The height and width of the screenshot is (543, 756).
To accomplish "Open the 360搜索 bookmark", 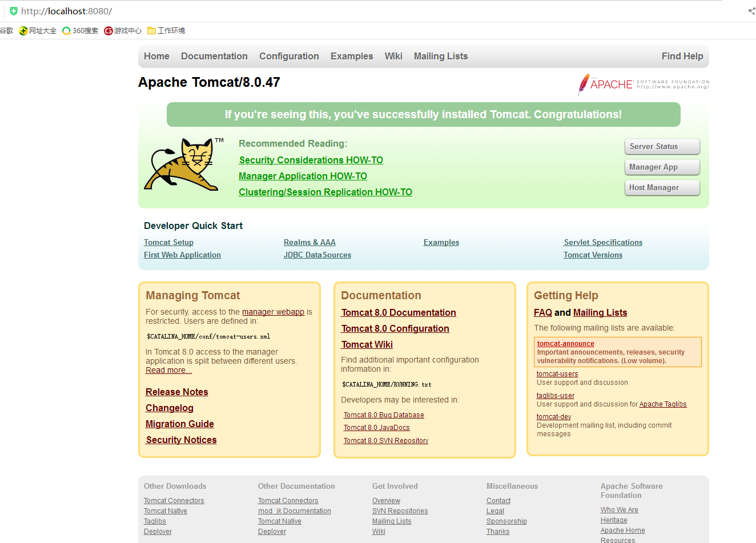I will (x=81, y=31).
